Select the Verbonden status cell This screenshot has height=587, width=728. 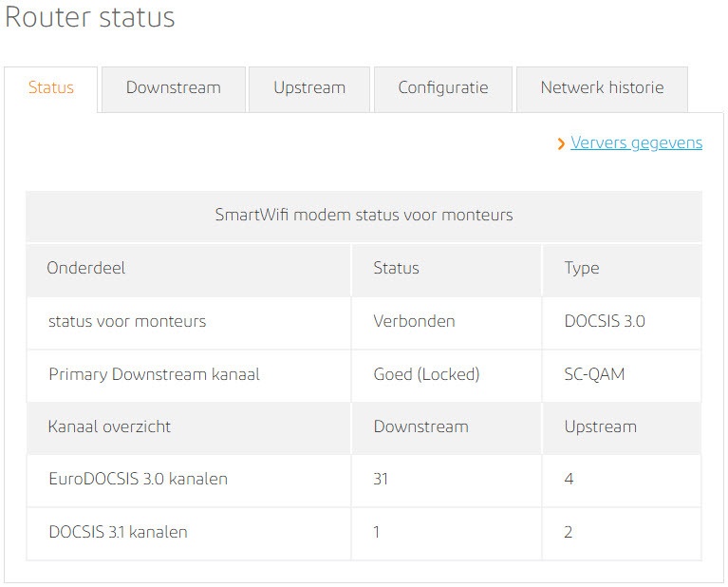pos(414,321)
